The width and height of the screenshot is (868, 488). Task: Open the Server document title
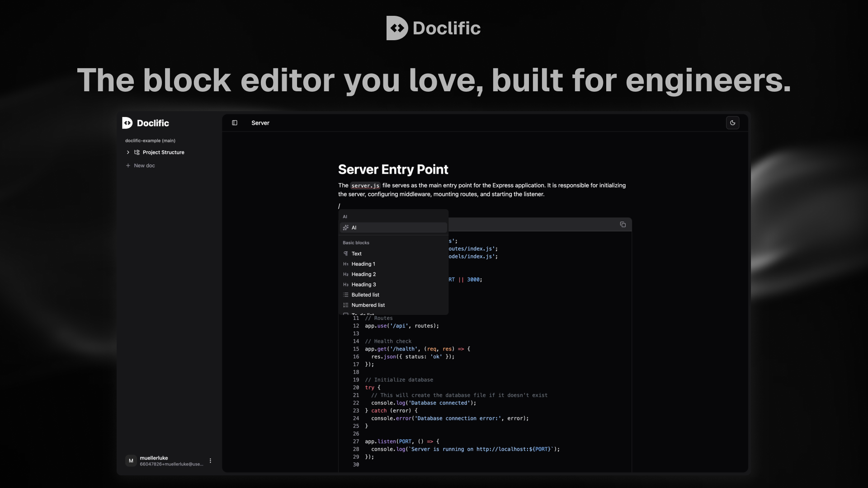[260, 123]
